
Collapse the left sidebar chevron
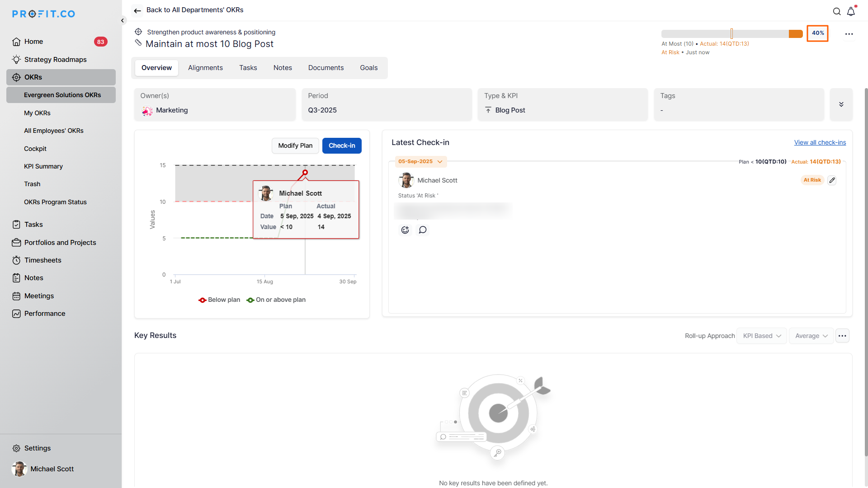(123, 20)
